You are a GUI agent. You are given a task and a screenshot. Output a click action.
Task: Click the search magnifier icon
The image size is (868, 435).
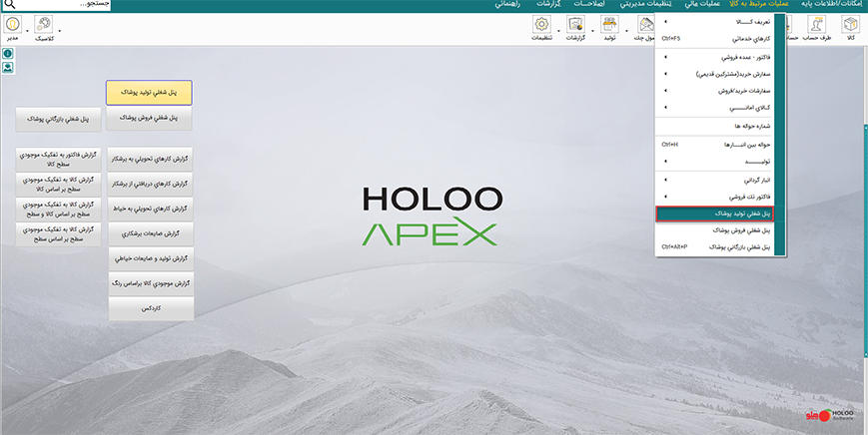click(x=10, y=4)
